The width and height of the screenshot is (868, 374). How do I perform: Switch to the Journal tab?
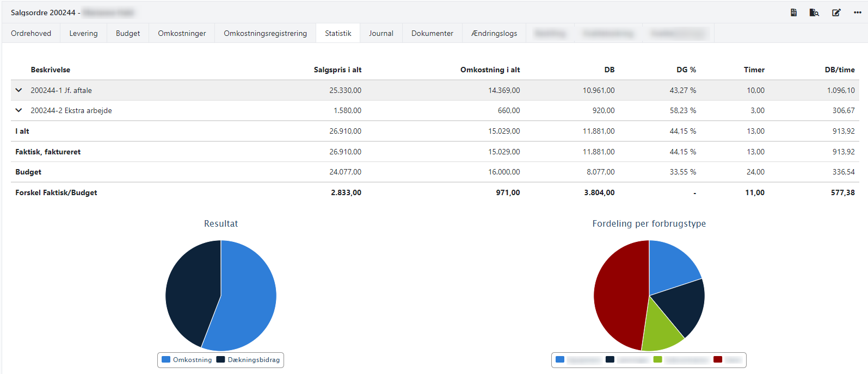[x=381, y=33]
